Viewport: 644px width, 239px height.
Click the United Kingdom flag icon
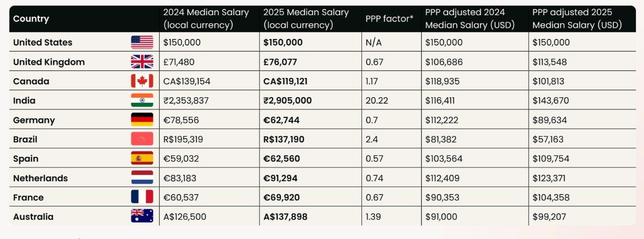click(142, 62)
